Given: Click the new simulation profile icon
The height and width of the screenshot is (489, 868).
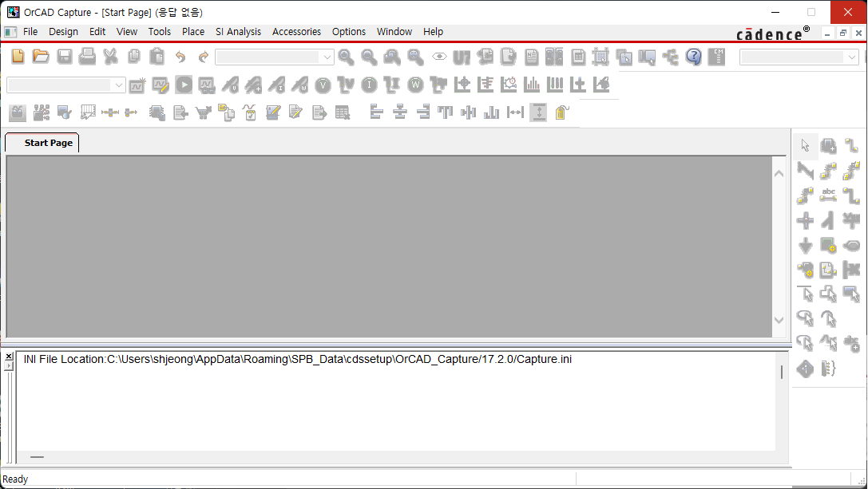Looking at the screenshot, I should (x=137, y=85).
